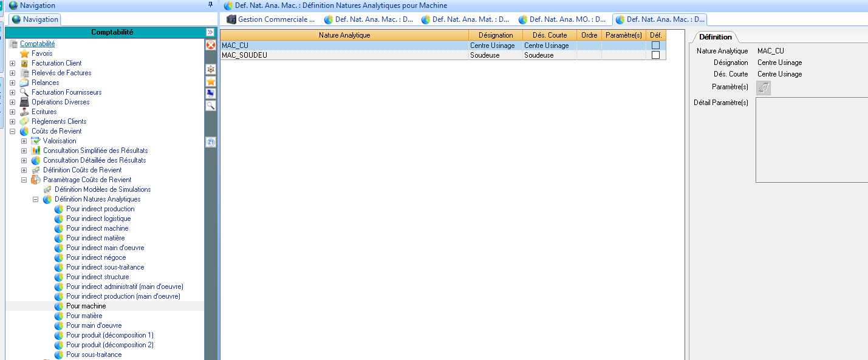868x360 pixels.
Task: Check the Déf. checkbox for MAC_SOUDEU
Action: click(655, 55)
